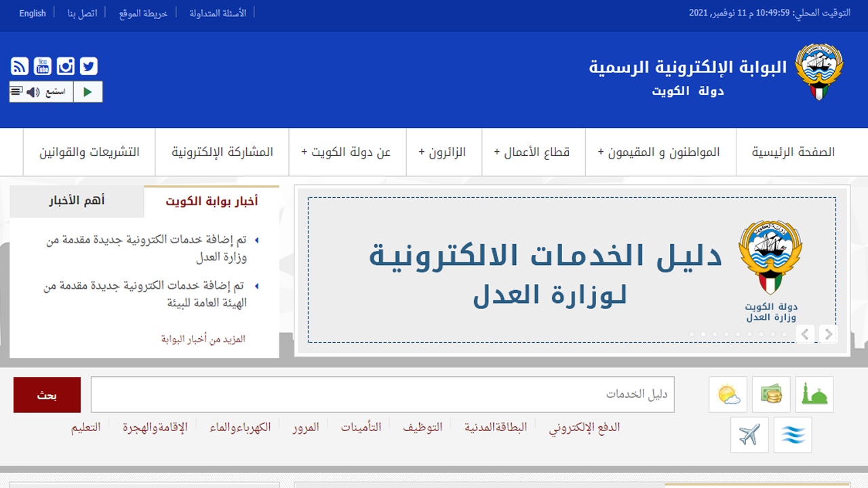The width and height of the screenshot is (868, 488).
Task: Click the استمع listen label
Action: coord(56,92)
